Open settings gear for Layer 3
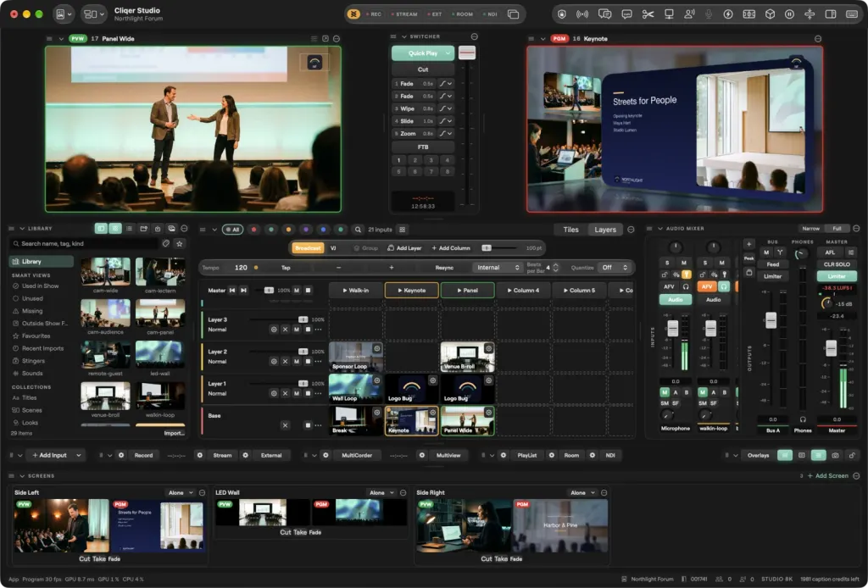Screen dimensions: 868x588 point(274,329)
